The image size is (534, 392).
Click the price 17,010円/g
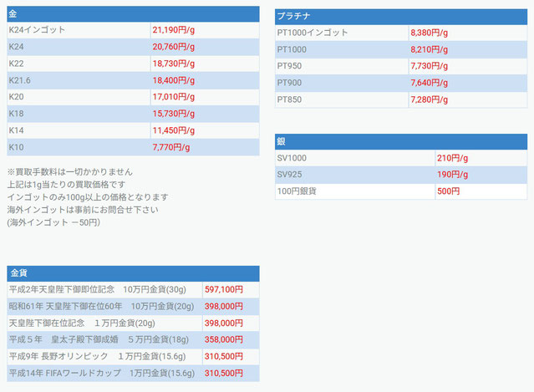pos(173,97)
